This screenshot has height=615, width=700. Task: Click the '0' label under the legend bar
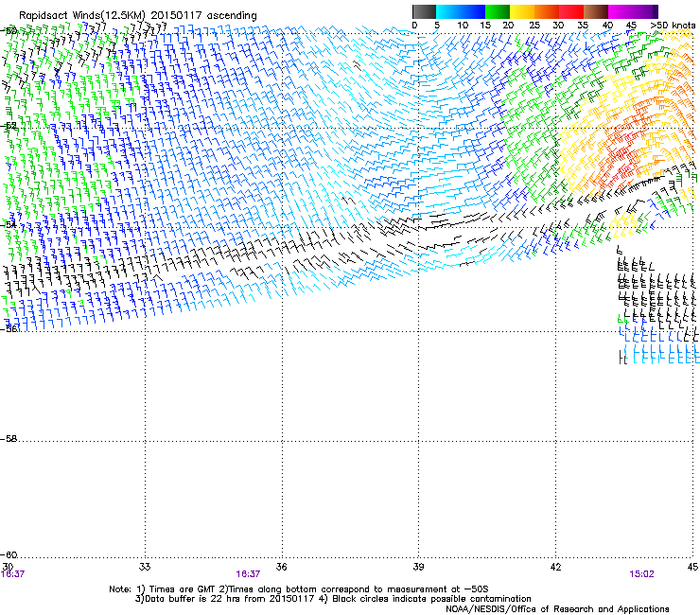click(x=414, y=26)
